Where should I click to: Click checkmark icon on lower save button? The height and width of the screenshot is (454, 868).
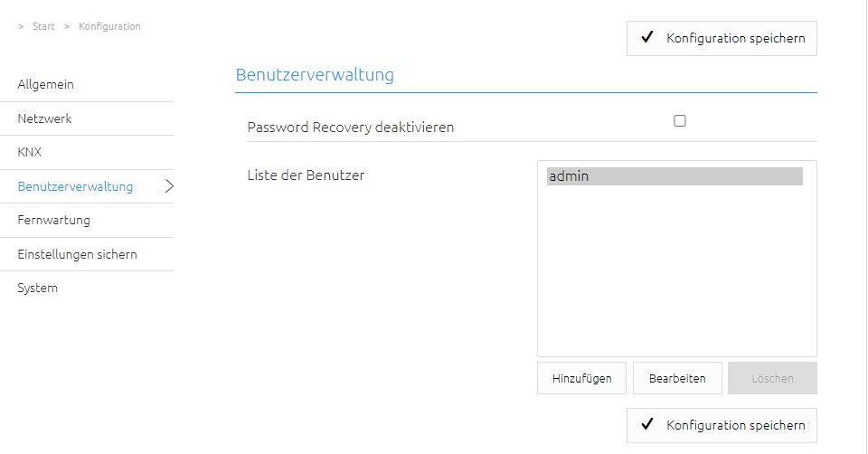(x=646, y=425)
